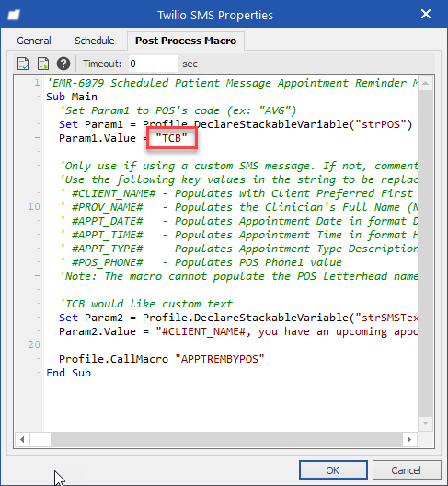The image size is (448, 486).
Task: Click the #CLIENT_NAME# comment line
Action: click(238, 193)
